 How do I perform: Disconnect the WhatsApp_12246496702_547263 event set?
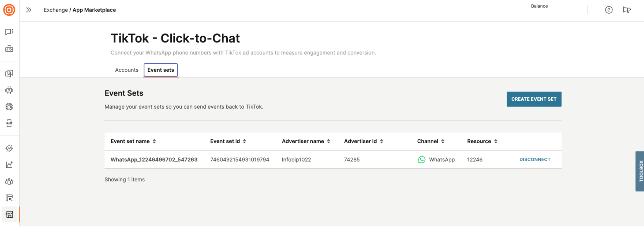tap(535, 159)
